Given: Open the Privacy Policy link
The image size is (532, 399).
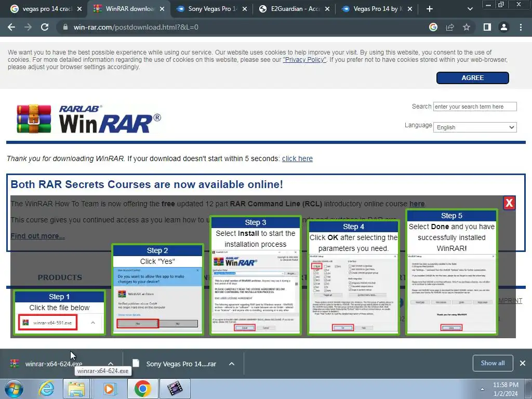Looking at the screenshot, I should [x=304, y=60].
